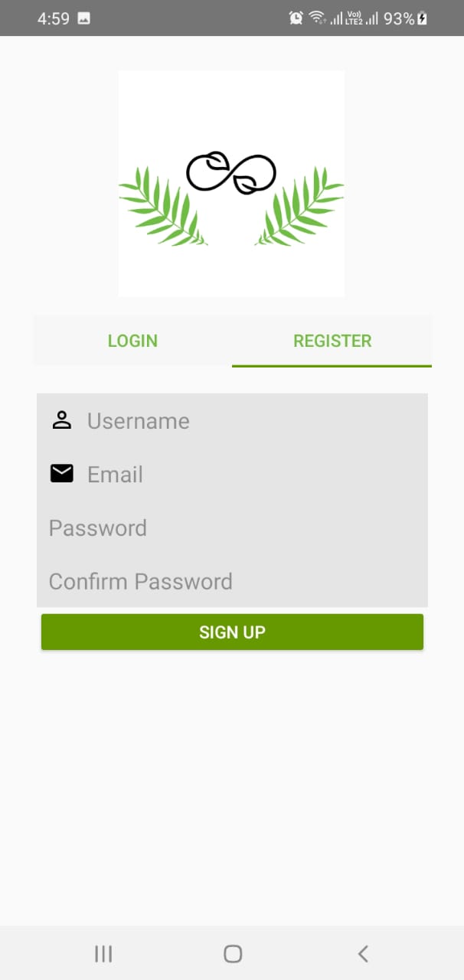Screen dimensions: 464x980
Task: Select the REGISTER tab
Action: coord(332,341)
